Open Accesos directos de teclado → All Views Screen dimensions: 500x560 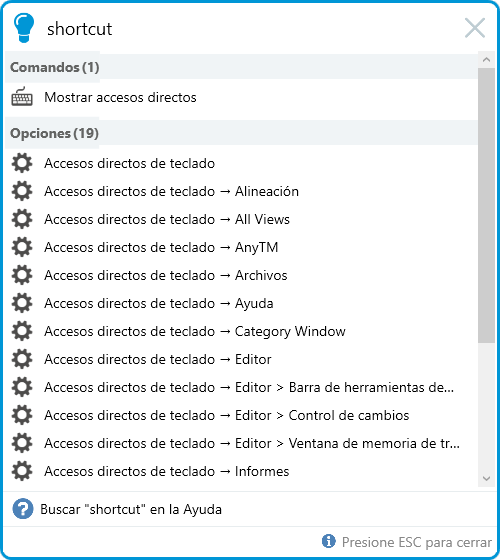click(167, 219)
